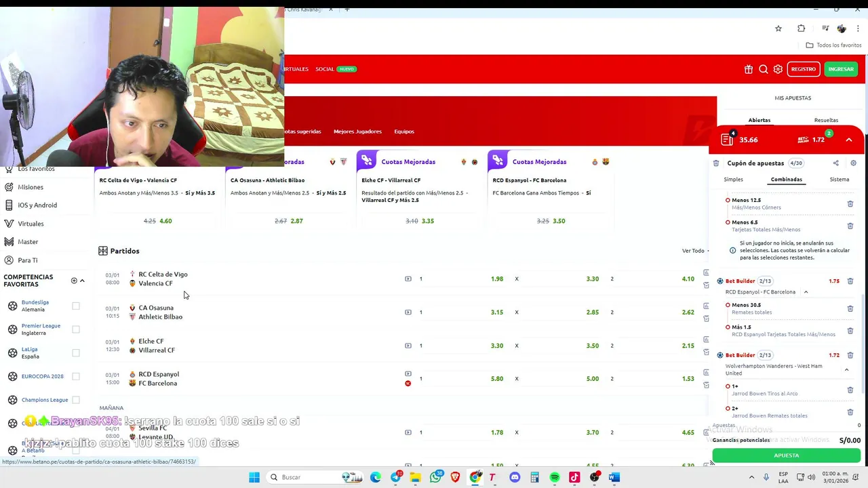This screenshot has width=868, height=488.
Task: Open Misiones in the sidebar
Action: [30, 187]
